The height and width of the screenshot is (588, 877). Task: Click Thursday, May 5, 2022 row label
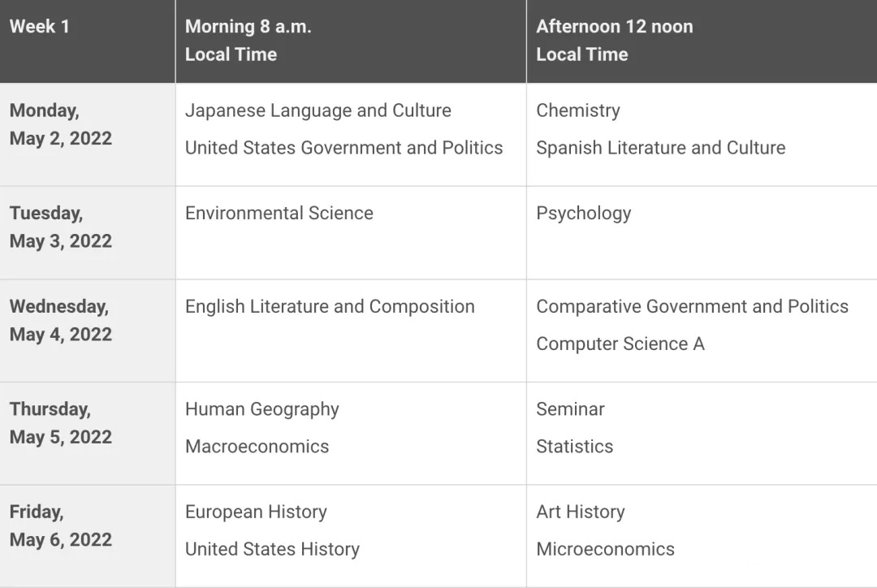pyautogui.click(x=60, y=422)
